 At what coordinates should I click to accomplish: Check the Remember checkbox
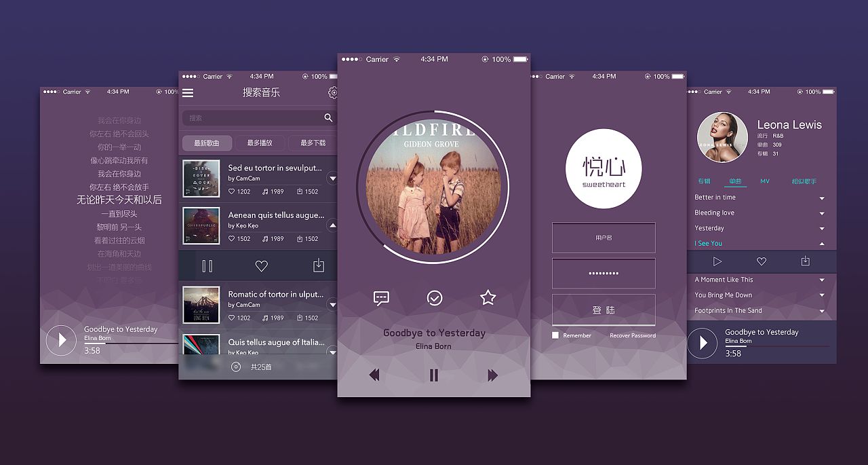pyautogui.click(x=555, y=335)
